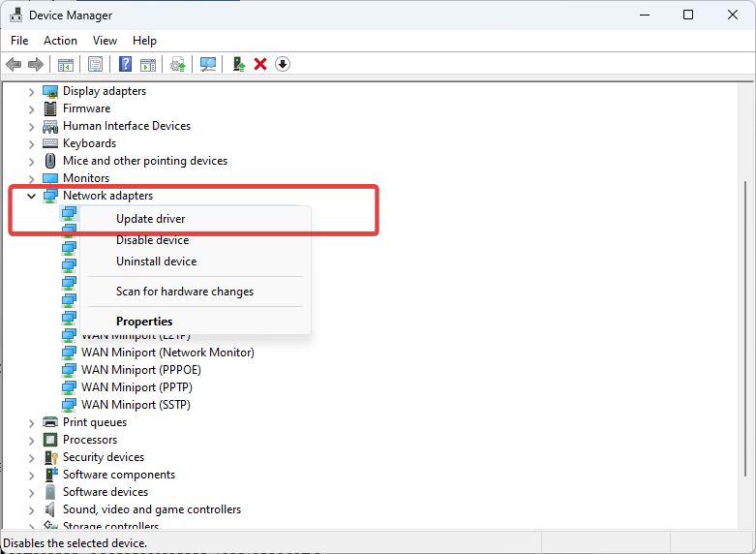Click the Software devices icon
The height and width of the screenshot is (554, 756).
point(50,492)
